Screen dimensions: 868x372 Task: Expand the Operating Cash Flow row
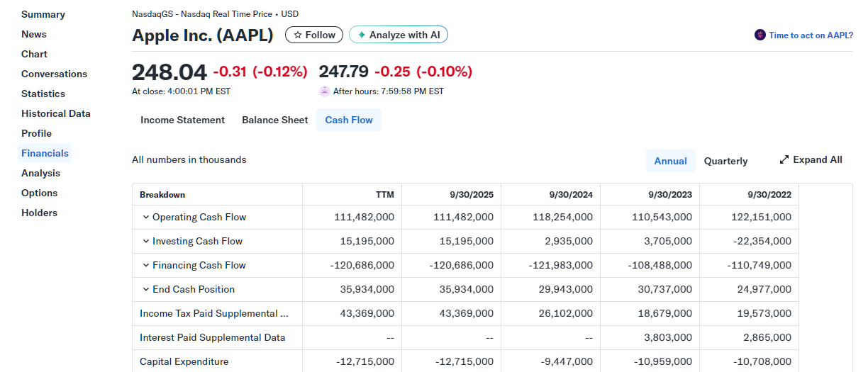pos(146,217)
